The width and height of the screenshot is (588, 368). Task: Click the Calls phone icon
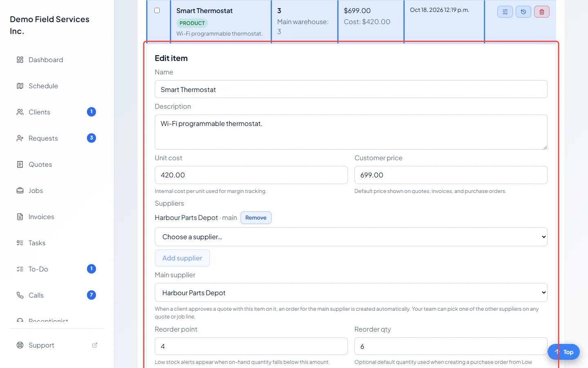click(x=20, y=295)
